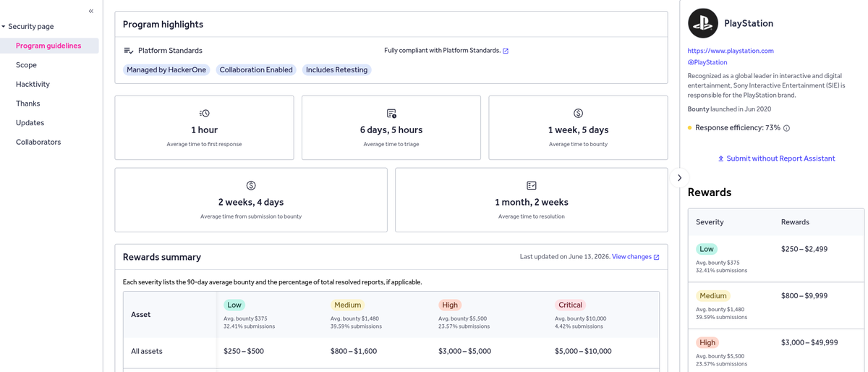
Task: Click the upload icon beside Submit link
Action: (720, 158)
